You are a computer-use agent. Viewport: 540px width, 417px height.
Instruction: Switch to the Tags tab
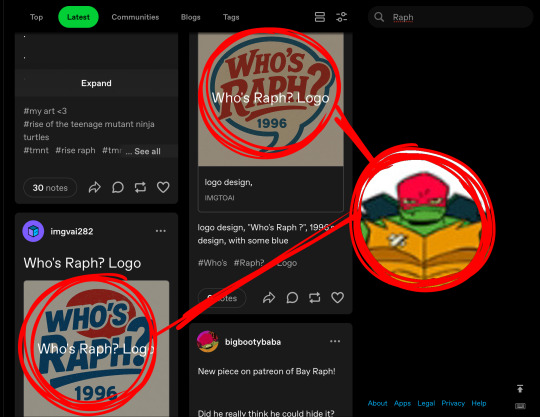point(231,17)
